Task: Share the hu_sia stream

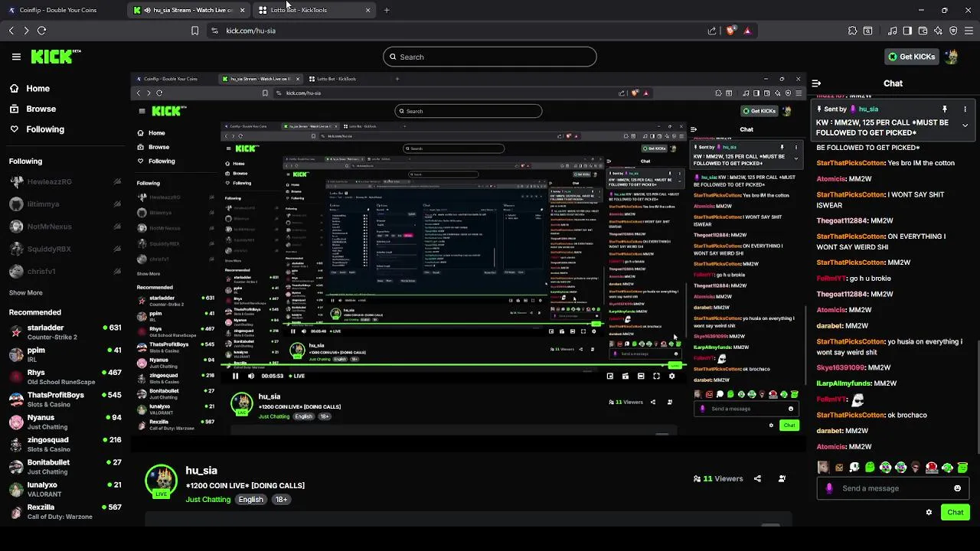Action: pyautogui.click(x=757, y=478)
